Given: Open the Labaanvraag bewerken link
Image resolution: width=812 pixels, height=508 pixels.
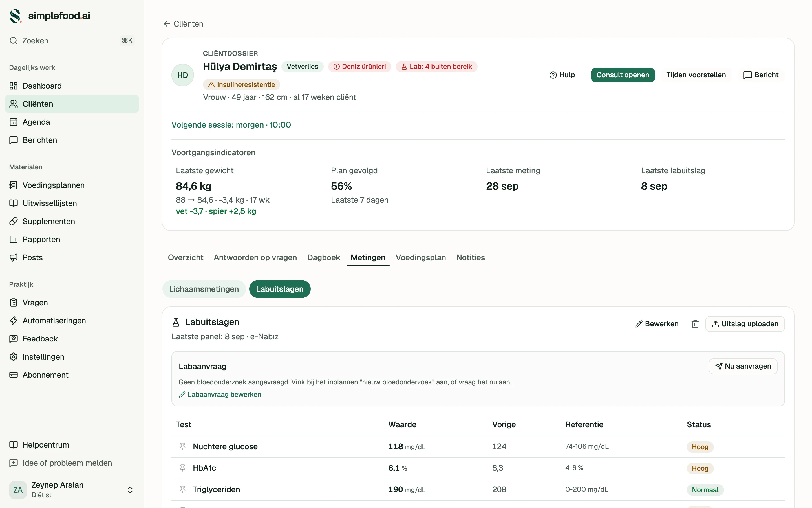Looking at the screenshot, I should (x=220, y=395).
